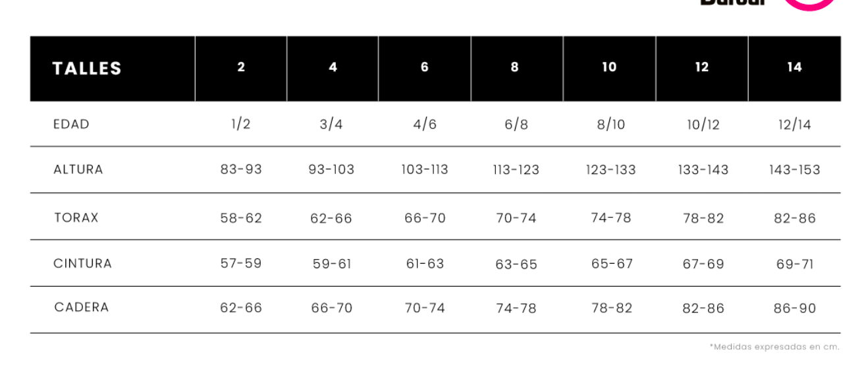Image resolution: width=868 pixels, height=375 pixels.
Task: Select size 14 column header
Action: 794,67
